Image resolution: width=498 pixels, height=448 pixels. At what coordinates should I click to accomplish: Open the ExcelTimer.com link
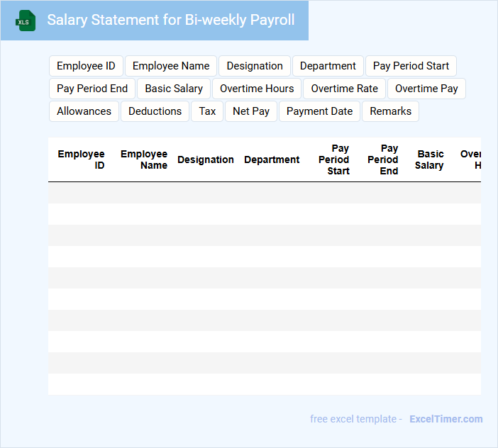point(446,419)
